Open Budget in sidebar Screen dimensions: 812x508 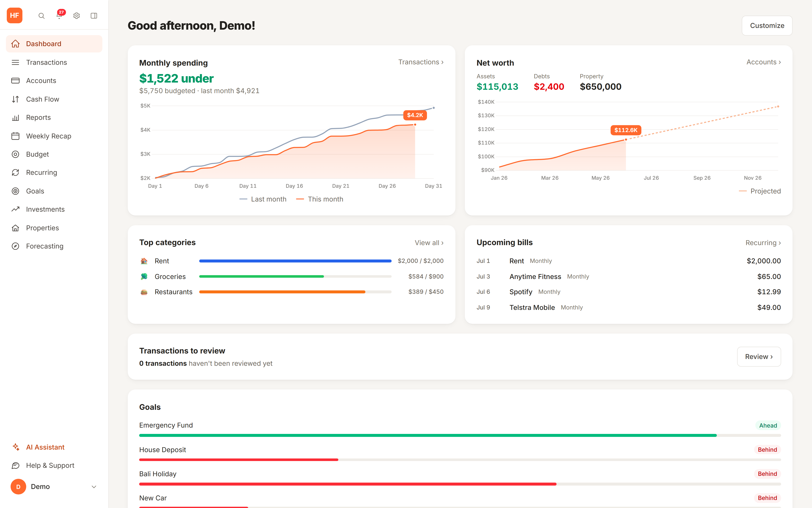click(54, 154)
